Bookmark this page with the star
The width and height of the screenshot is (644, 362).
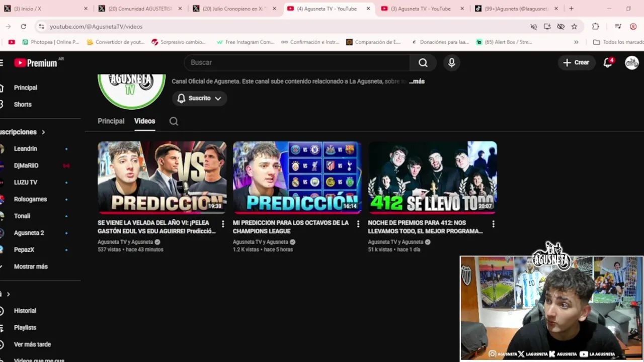click(574, 27)
